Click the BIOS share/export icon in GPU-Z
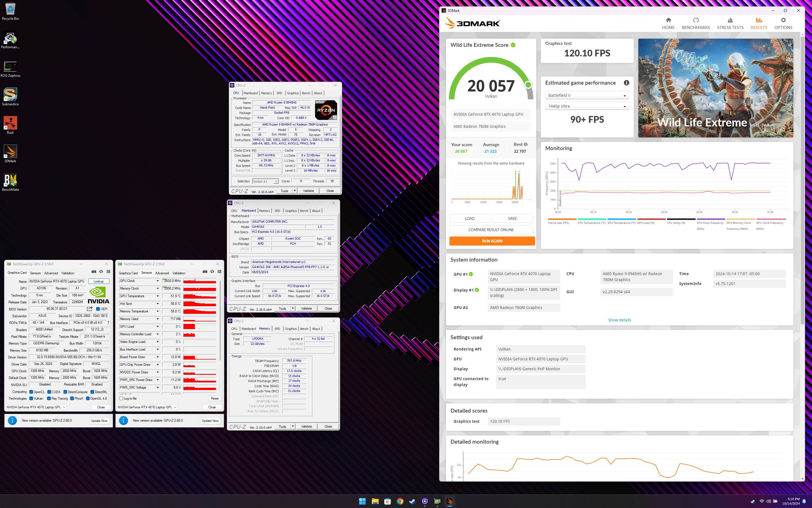 click(90, 309)
